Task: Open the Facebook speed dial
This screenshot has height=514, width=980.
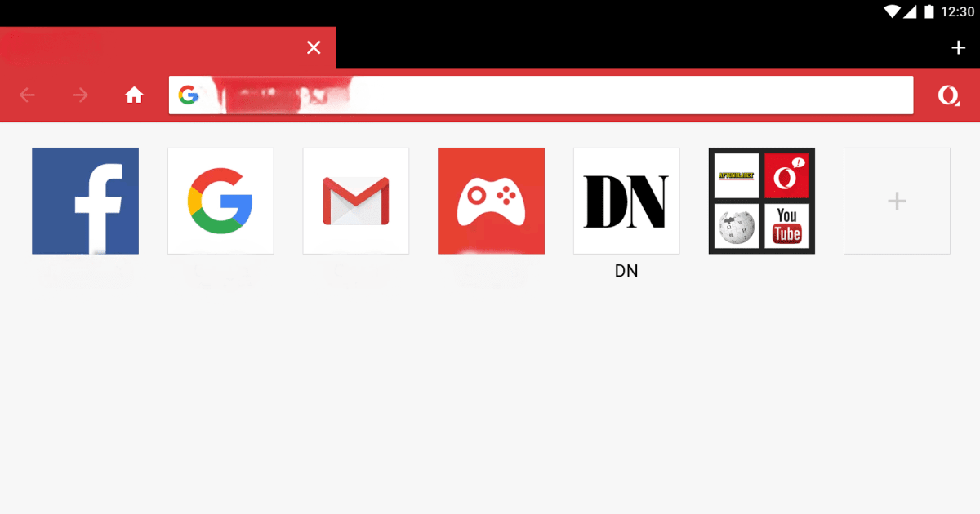Action: (x=85, y=201)
